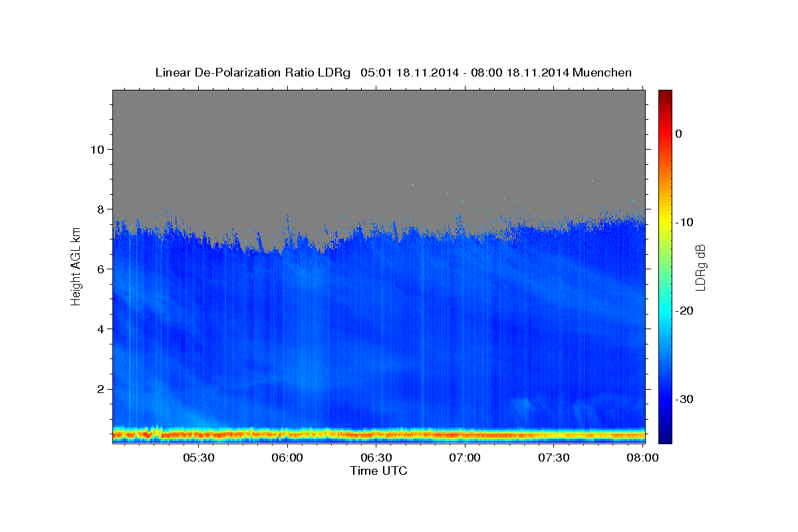Viewport: 798px width, 532px height.
Task: Click the word "Muenchen" in the title
Action: [603, 72]
